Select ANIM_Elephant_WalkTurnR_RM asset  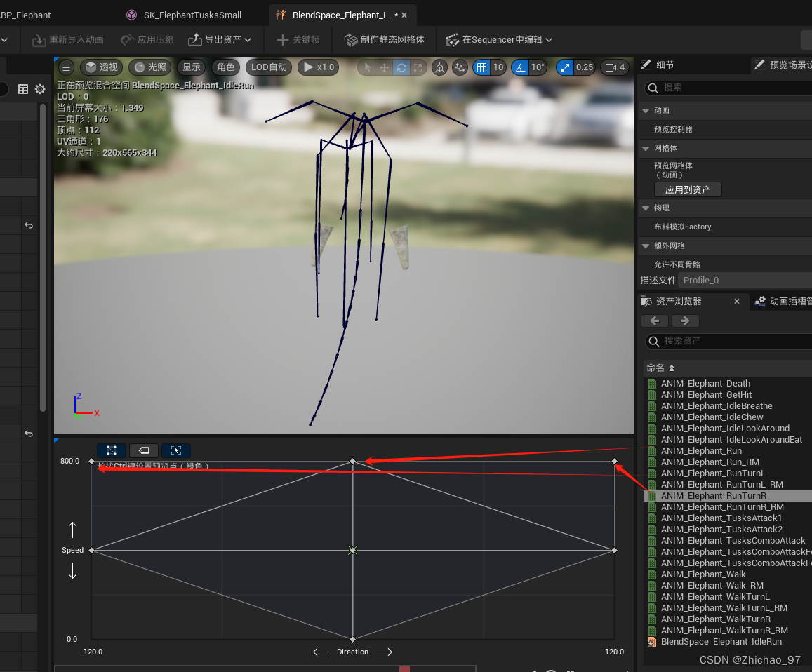pyautogui.click(x=724, y=631)
